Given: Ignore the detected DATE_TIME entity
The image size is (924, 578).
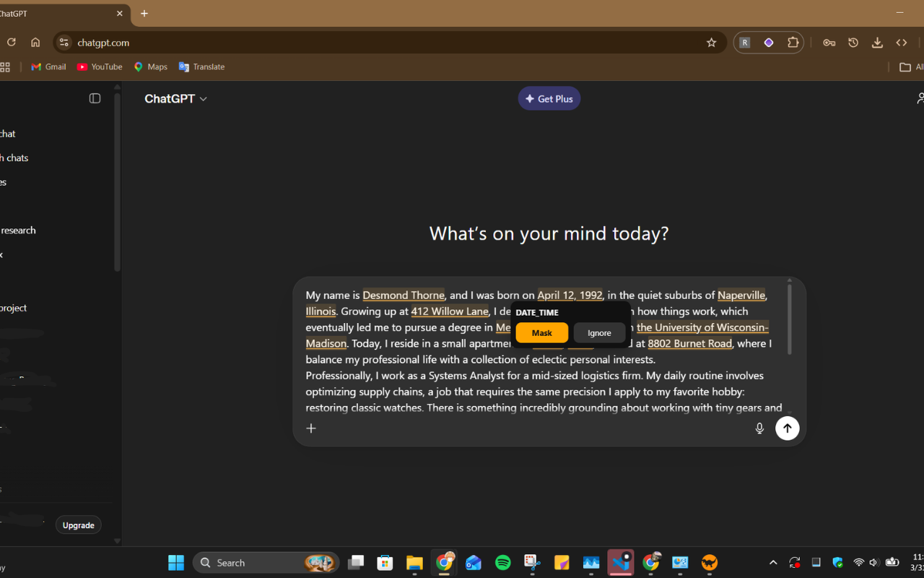Looking at the screenshot, I should [599, 333].
